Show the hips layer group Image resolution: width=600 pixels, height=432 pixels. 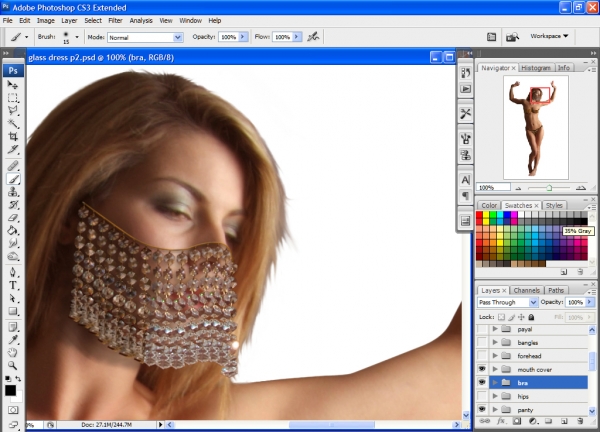tap(482, 396)
